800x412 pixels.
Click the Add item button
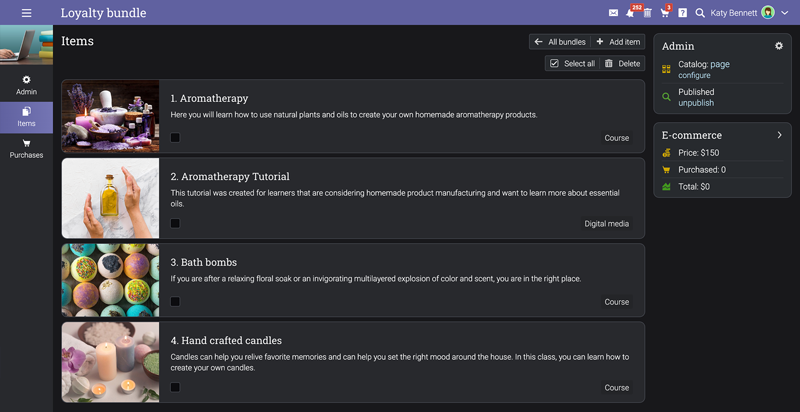tap(618, 42)
